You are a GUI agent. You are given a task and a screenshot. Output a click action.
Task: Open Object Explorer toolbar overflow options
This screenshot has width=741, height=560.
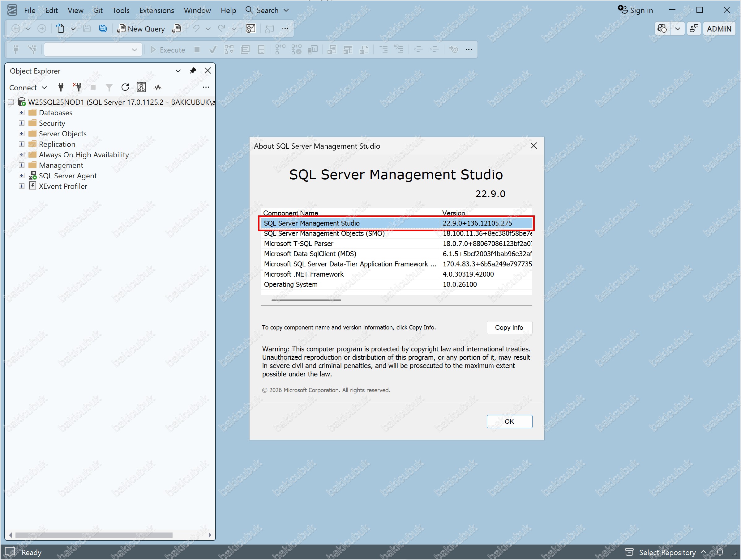pos(206,87)
